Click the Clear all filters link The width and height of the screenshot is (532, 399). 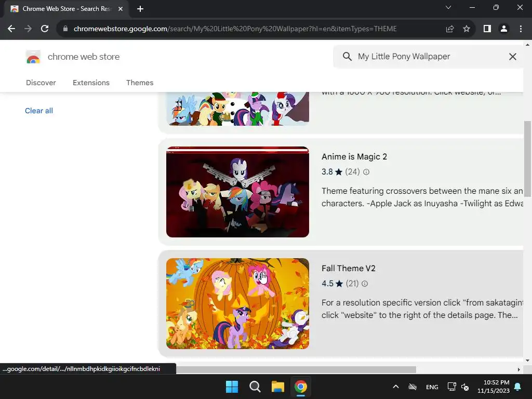point(38,111)
